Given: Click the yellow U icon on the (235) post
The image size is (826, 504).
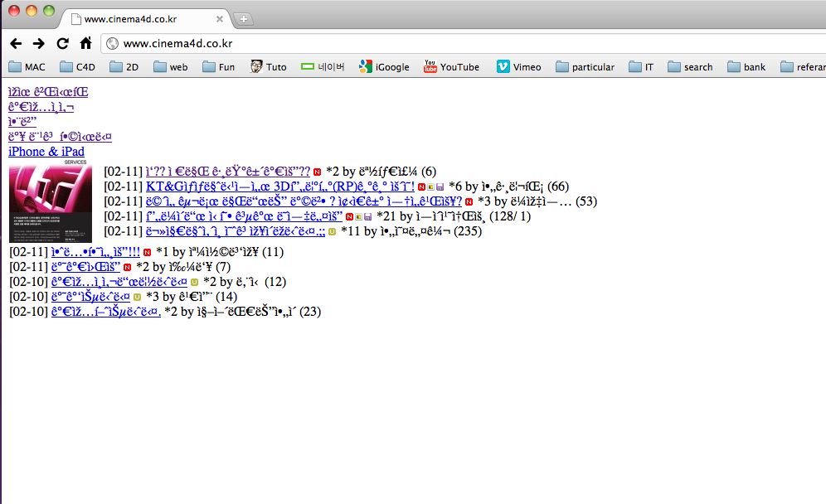Looking at the screenshot, I should (332, 231).
